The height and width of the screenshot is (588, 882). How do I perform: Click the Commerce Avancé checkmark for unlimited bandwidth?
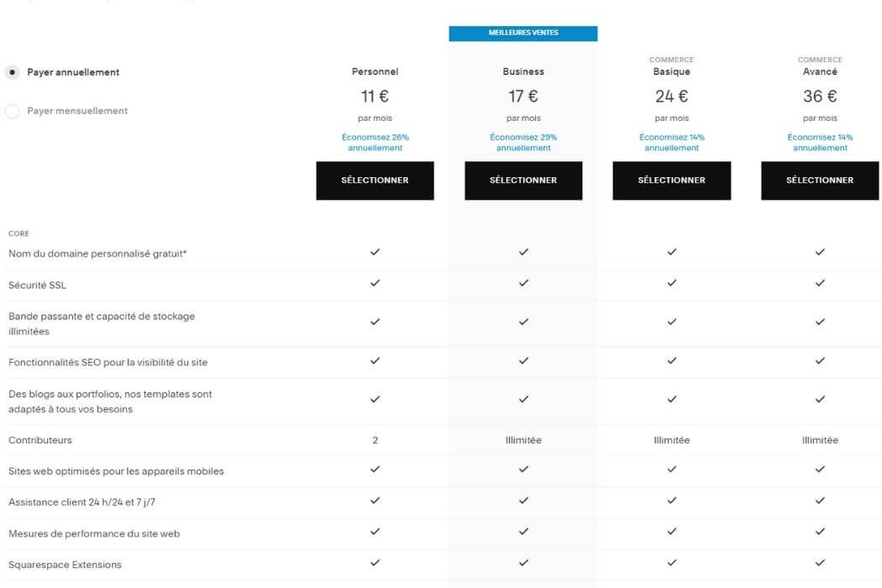[819, 323]
